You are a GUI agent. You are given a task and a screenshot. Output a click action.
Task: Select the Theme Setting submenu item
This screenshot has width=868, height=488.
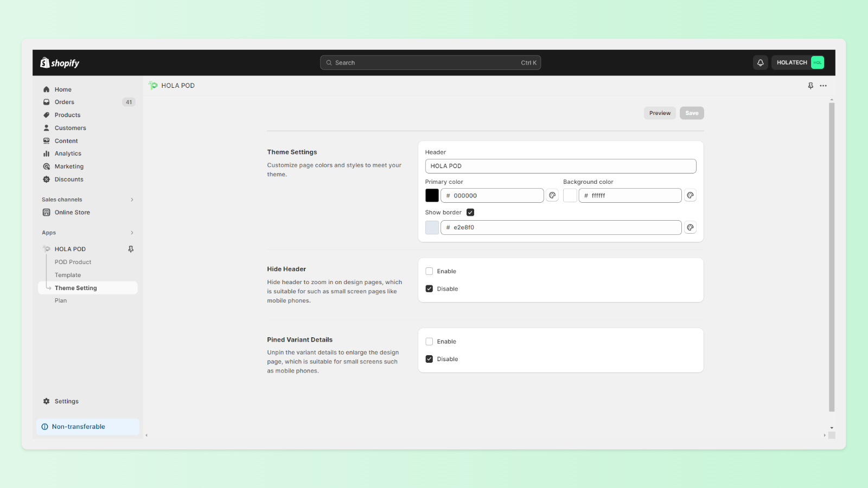pyautogui.click(x=87, y=288)
